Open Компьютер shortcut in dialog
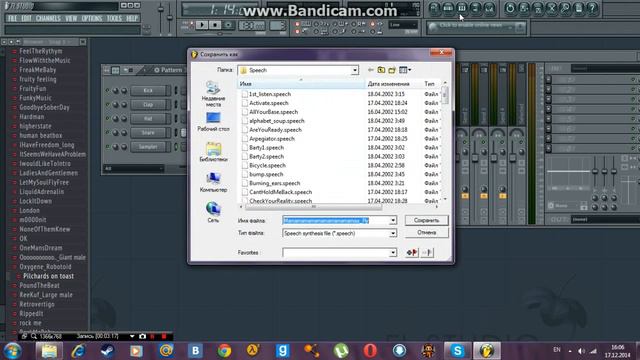Viewport: 640px width, 360px height. point(213,182)
